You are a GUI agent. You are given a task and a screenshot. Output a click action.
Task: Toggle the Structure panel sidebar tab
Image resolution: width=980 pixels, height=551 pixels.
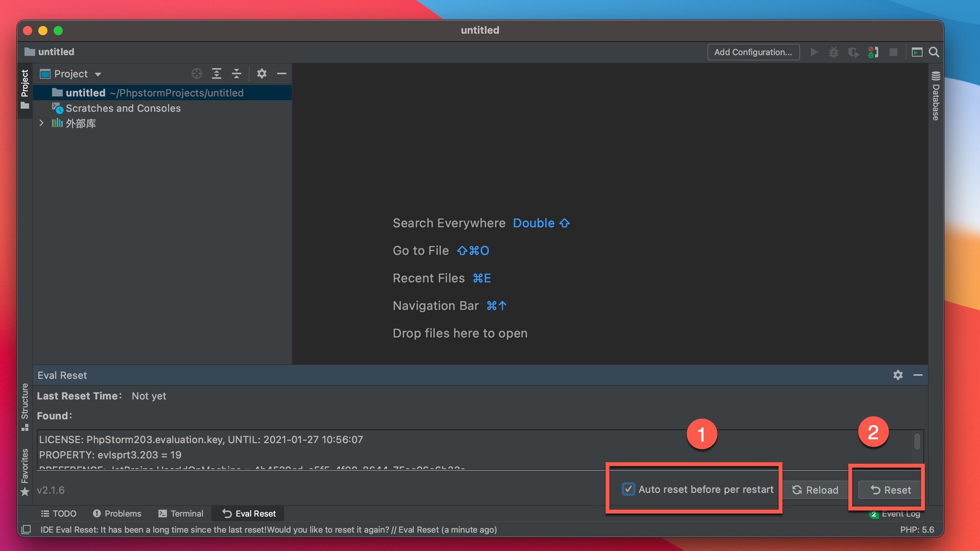point(26,410)
